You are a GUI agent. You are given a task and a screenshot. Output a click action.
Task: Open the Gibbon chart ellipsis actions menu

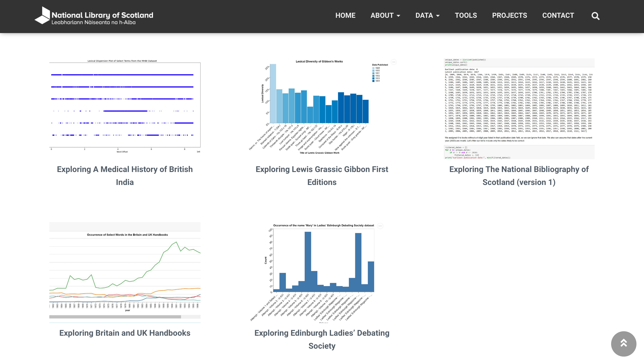pyautogui.click(x=394, y=62)
